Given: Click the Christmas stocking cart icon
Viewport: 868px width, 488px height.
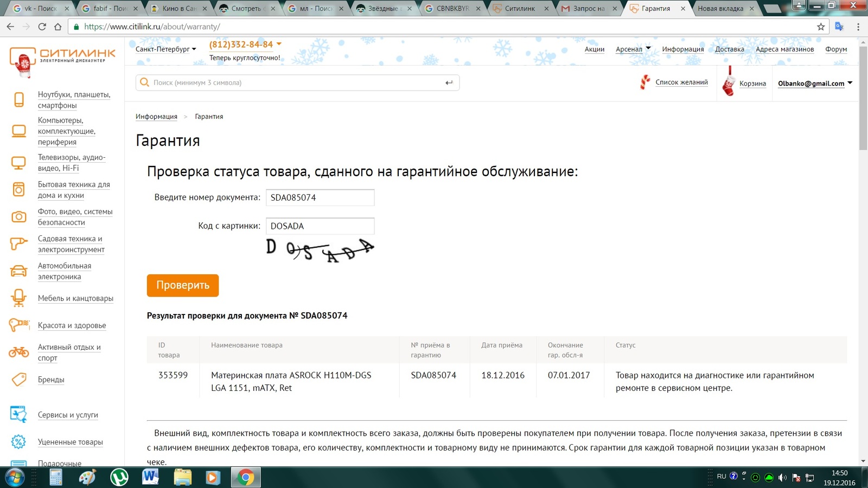Looking at the screenshot, I should [729, 81].
